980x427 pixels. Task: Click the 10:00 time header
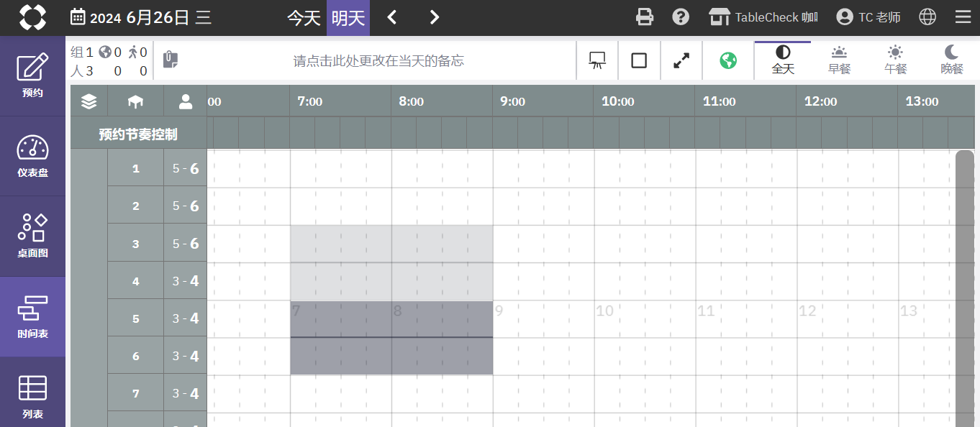click(618, 101)
